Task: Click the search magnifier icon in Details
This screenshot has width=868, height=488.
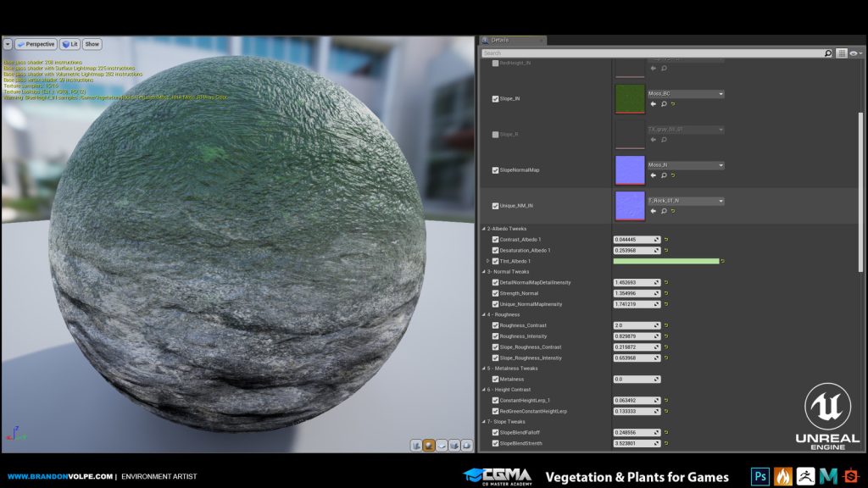Action: tap(828, 53)
